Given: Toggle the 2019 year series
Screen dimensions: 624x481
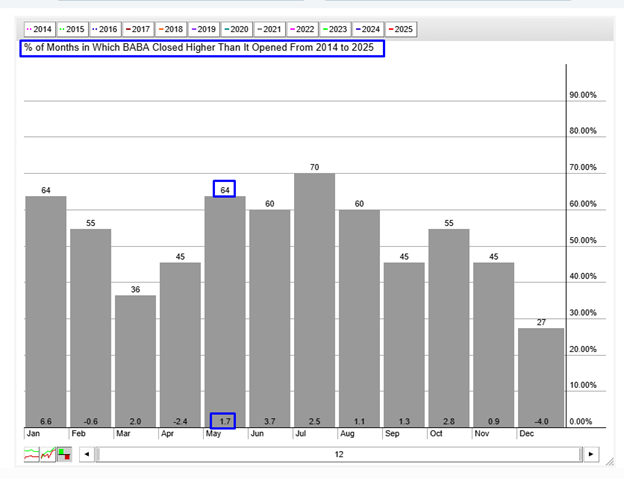Looking at the screenshot, I should (x=204, y=29).
